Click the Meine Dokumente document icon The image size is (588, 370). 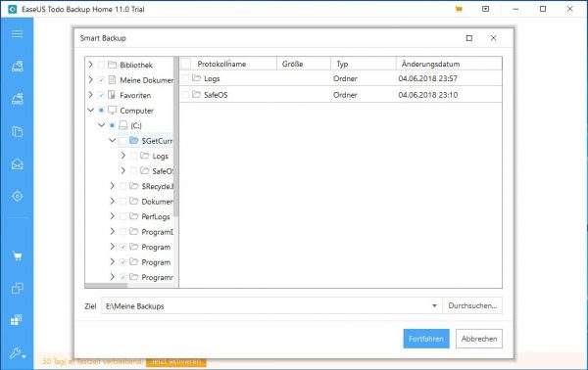coord(112,79)
